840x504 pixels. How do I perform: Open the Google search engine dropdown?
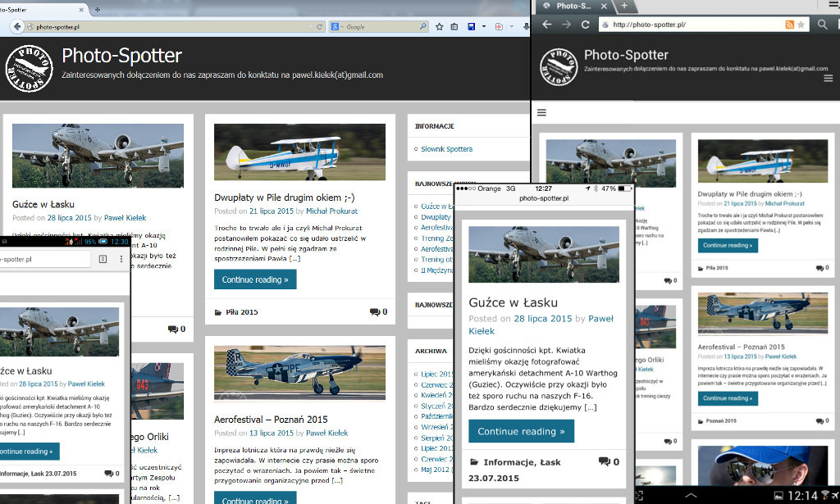click(337, 27)
